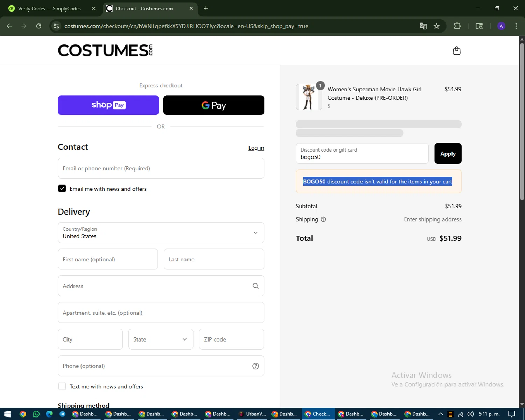Open the Country/Region dropdown
525x420 pixels.
point(161,232)
